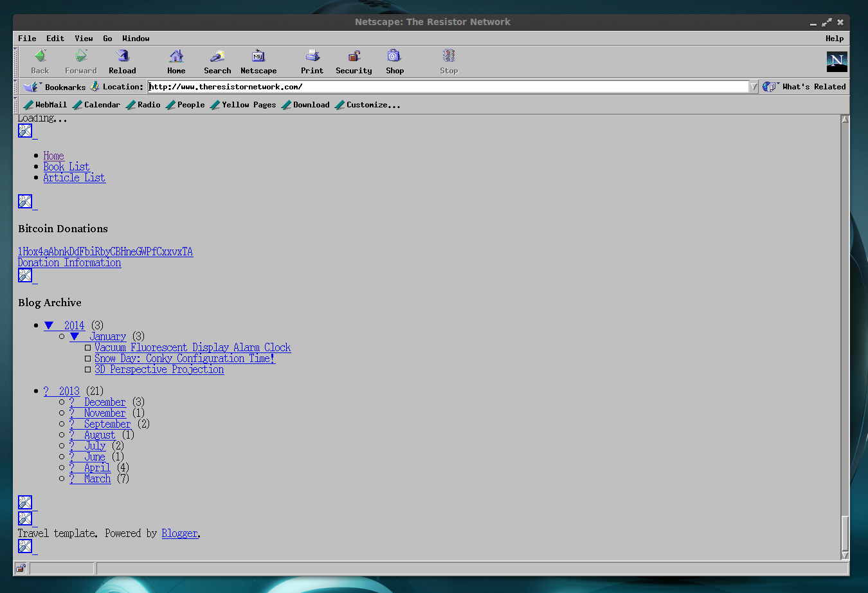Click the page proxy icon beside Location

pos(95,86)
